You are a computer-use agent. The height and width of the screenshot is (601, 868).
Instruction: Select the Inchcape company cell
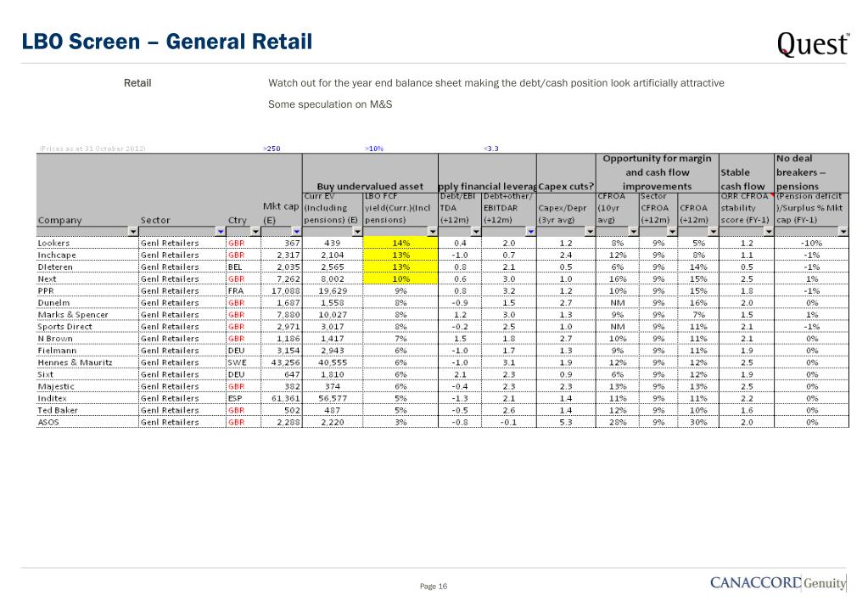click(87, 256)
